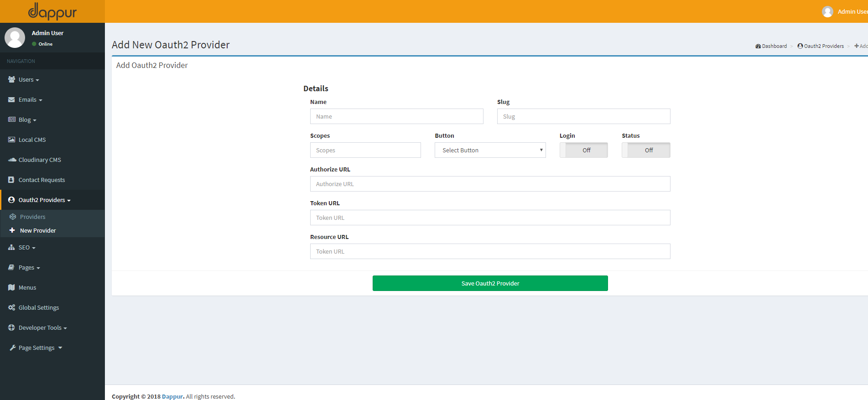Click the Emails envelope icon
Image resolution: width=868 pixels, height=400 pixels.
coord(12,99)
